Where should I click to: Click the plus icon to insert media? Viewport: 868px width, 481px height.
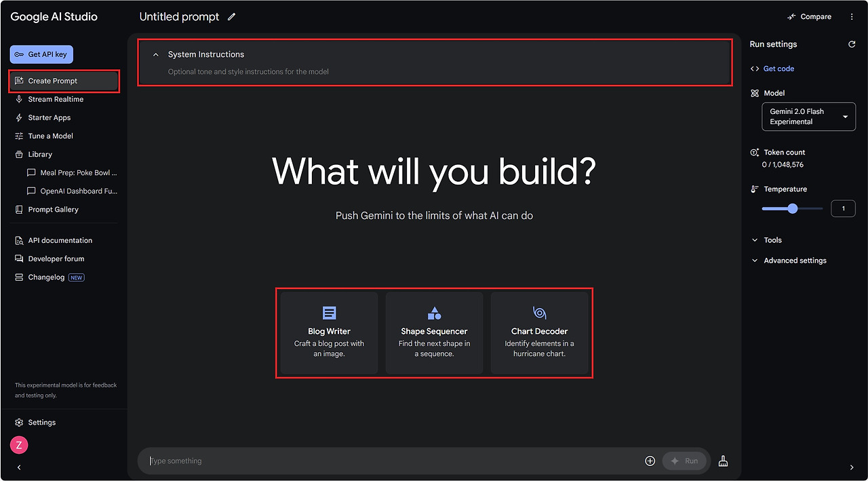pyautogui.click(x=650, y=461)
